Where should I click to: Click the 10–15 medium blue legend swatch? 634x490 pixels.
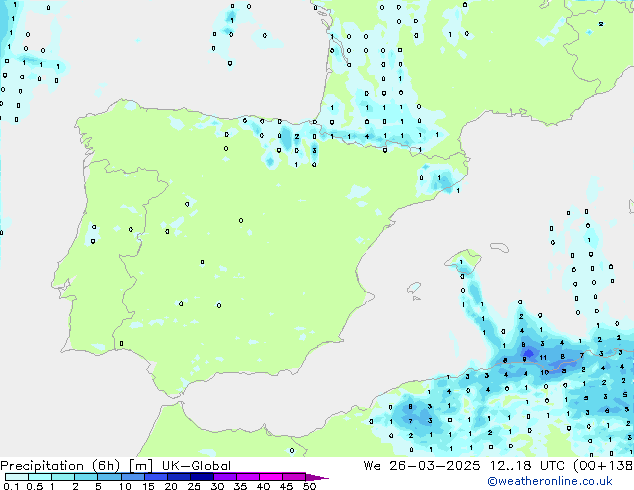point(132,477)
